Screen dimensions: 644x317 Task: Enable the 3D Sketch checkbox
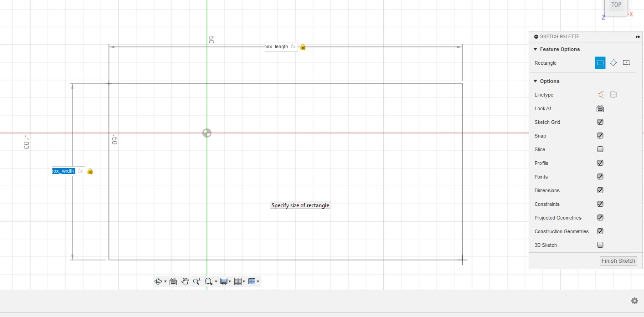click(x=600, y=245)
